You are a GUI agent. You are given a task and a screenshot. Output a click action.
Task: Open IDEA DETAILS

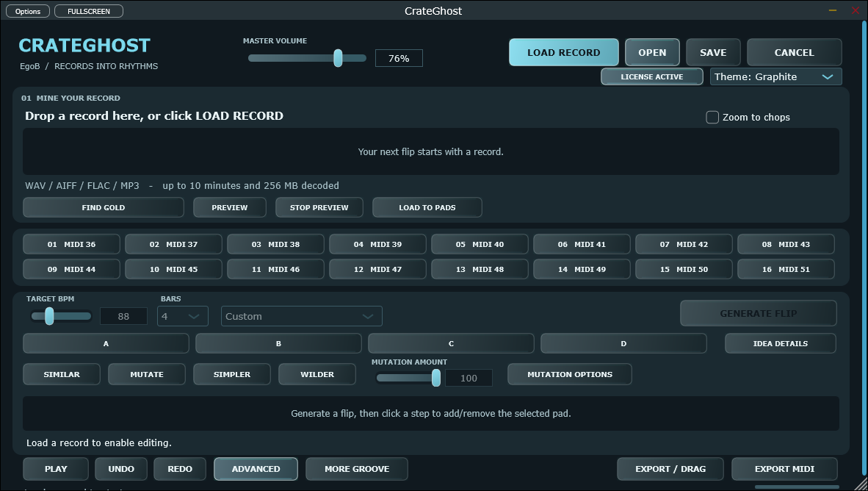(x=781, y=343)
